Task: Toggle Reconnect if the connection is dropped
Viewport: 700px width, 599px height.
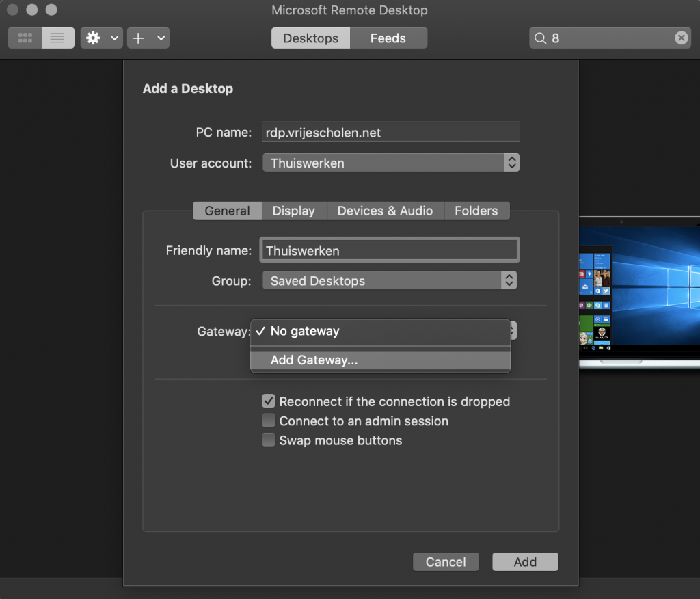Action: click(x=268, y=401)
